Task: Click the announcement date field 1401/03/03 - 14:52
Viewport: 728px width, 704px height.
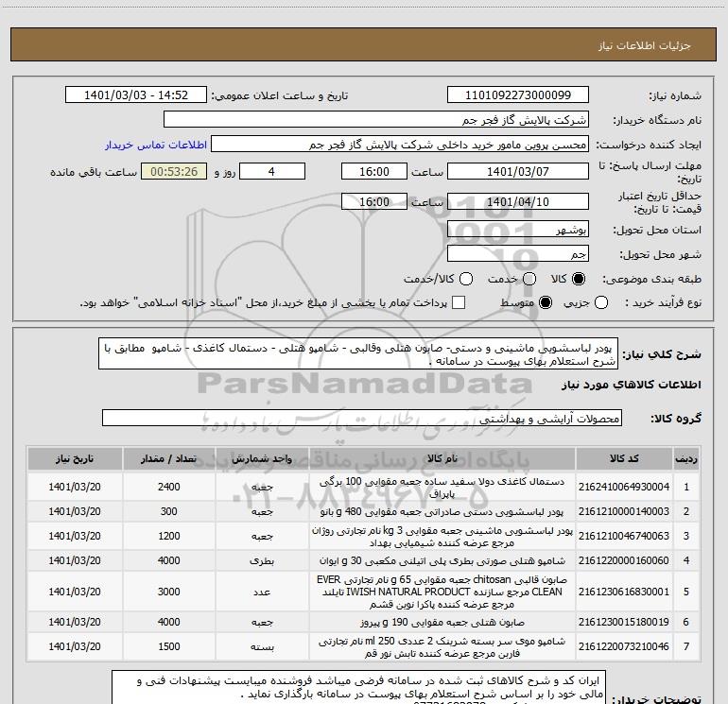Action: pyautogui.click(x=136, y=95)
